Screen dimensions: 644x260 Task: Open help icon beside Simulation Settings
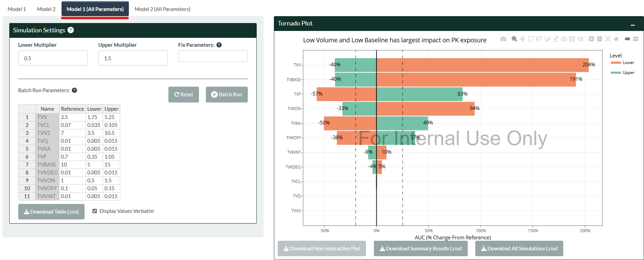71,30
